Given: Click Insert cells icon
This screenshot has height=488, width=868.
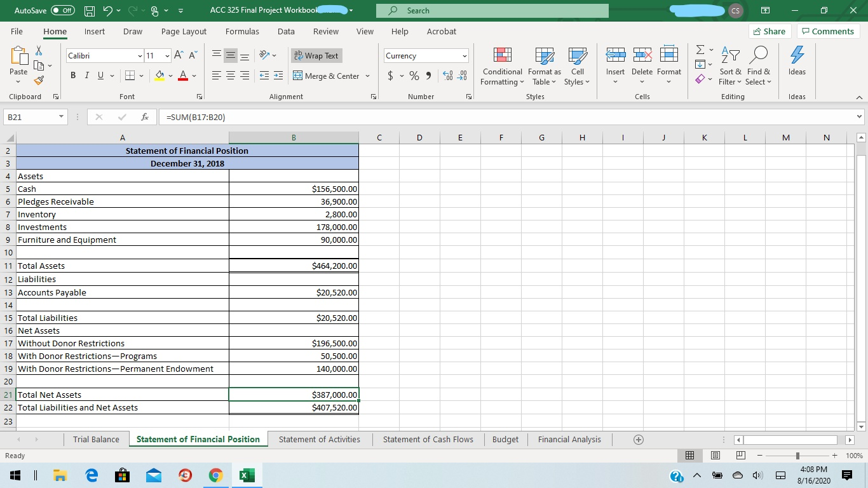Looking at the screenshot, I should coord(615,55).
